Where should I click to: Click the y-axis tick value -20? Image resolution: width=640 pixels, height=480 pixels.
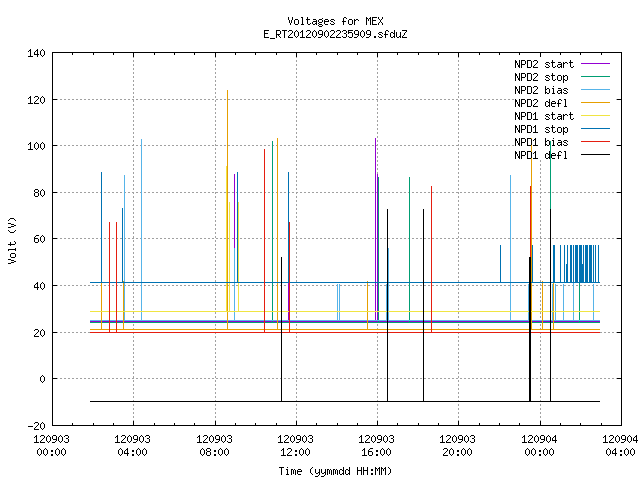coord(36,426)
